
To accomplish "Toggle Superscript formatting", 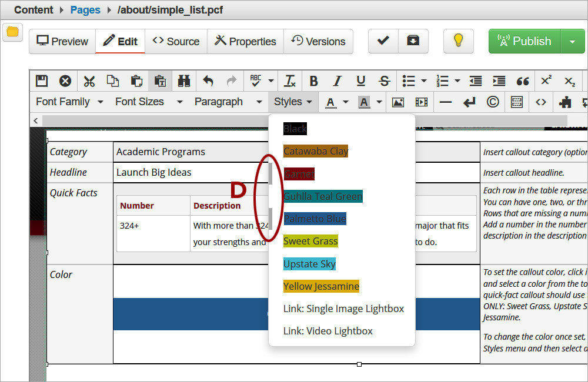I will coord(546,81).
